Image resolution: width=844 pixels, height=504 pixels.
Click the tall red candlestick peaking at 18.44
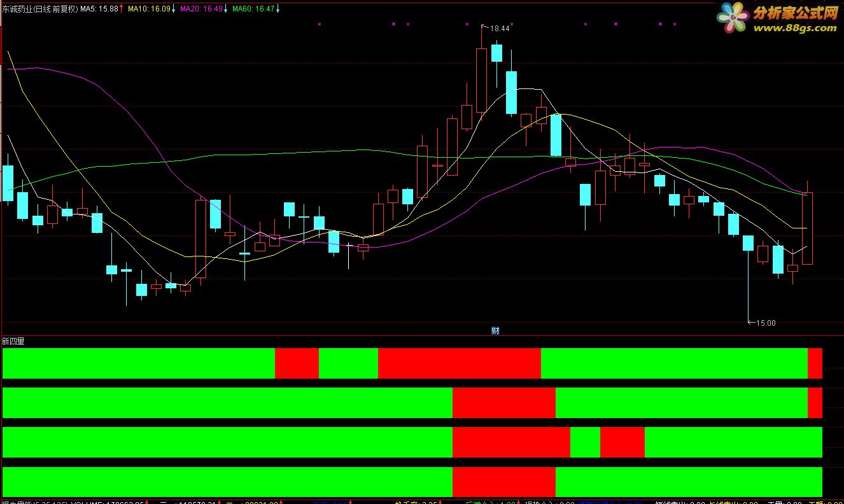pyautogui.click(x=482, y=80)
